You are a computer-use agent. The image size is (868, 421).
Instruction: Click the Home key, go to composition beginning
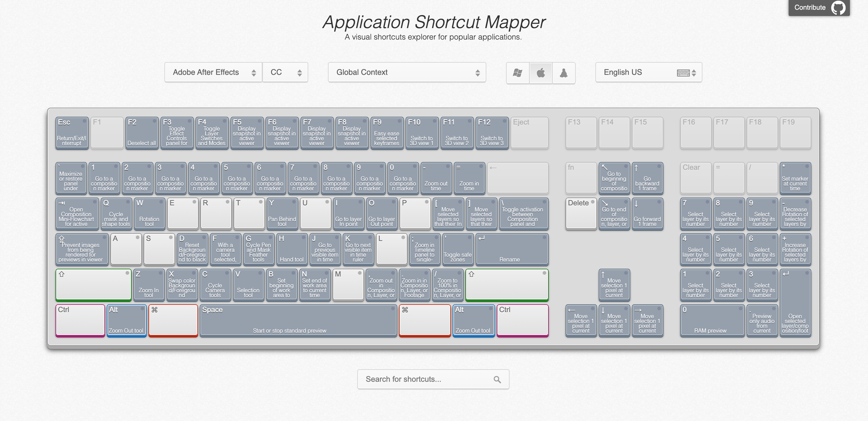tap(614, 178)
